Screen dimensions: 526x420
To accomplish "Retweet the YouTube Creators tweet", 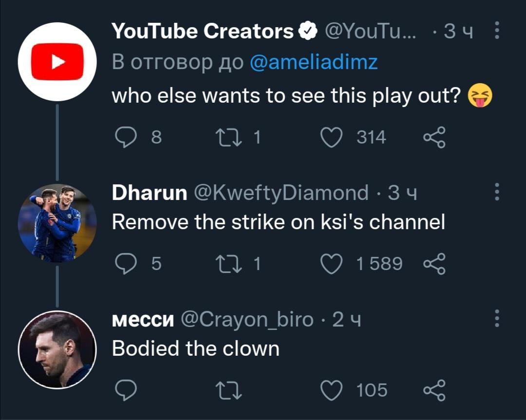I will click(230, 137).
